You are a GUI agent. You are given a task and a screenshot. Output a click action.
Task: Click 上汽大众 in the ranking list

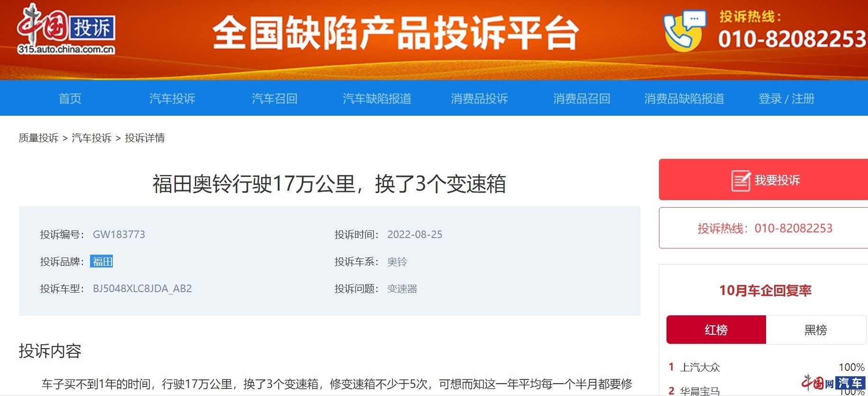point(700,367)
